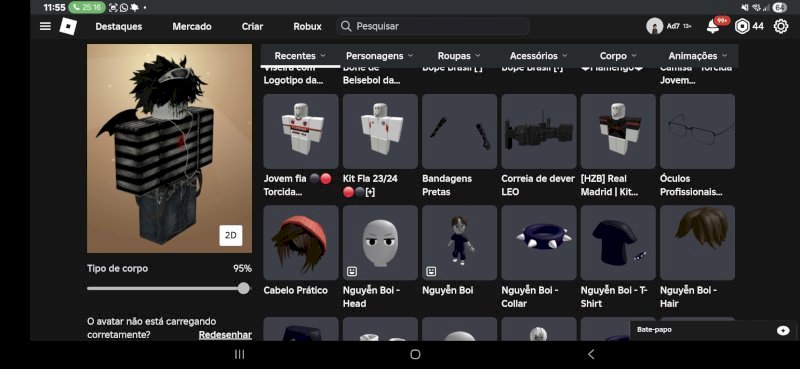
Task: Expand the Acessórios dropdown
Action: click(538, 56)
